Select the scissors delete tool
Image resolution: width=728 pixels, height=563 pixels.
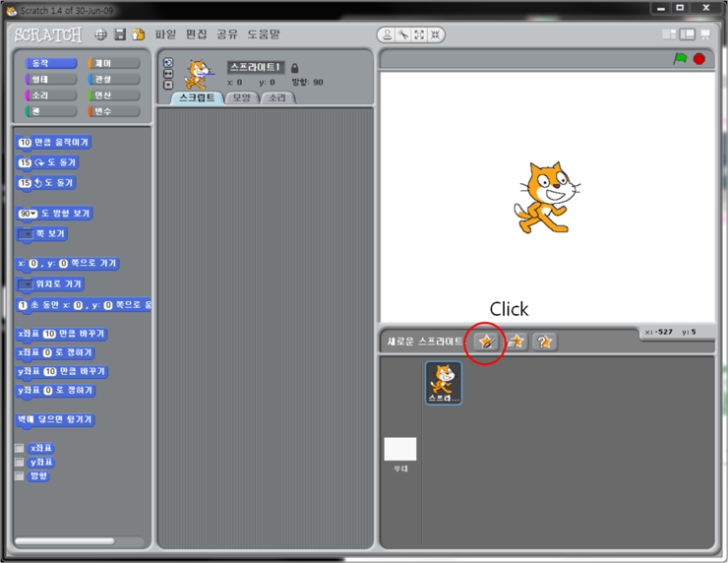point(403,34)
